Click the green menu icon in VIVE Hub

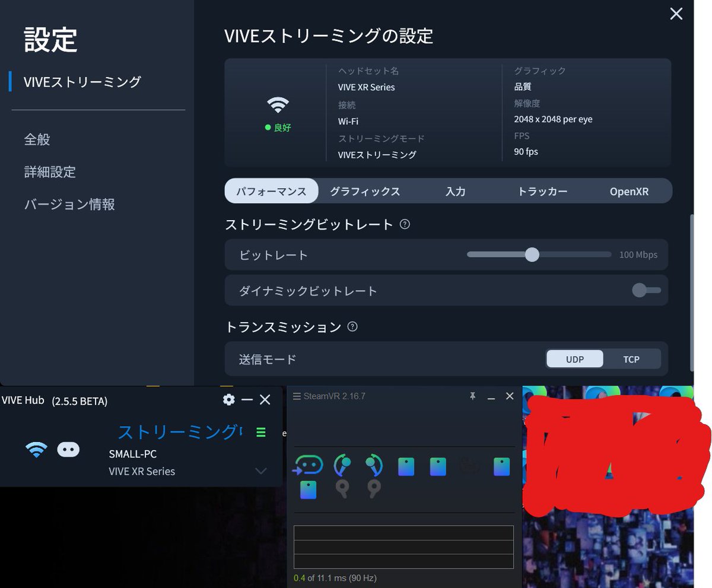tap(261, 432)
